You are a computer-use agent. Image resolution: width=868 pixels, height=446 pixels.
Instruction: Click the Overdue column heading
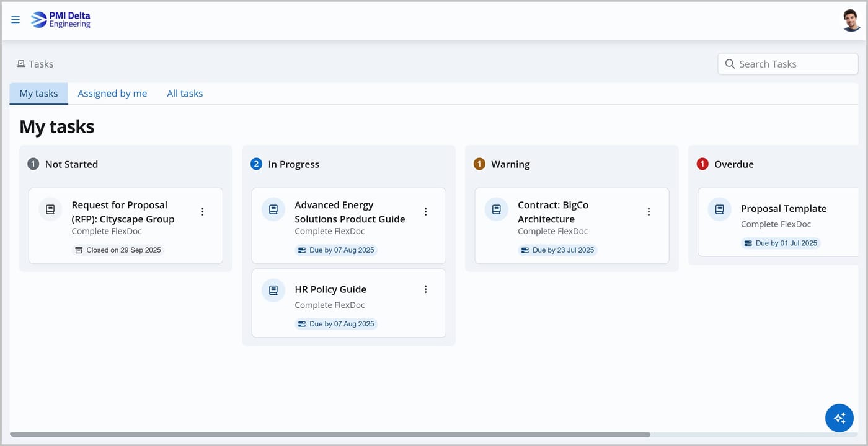pyautogui.click(x=734, y=164)
